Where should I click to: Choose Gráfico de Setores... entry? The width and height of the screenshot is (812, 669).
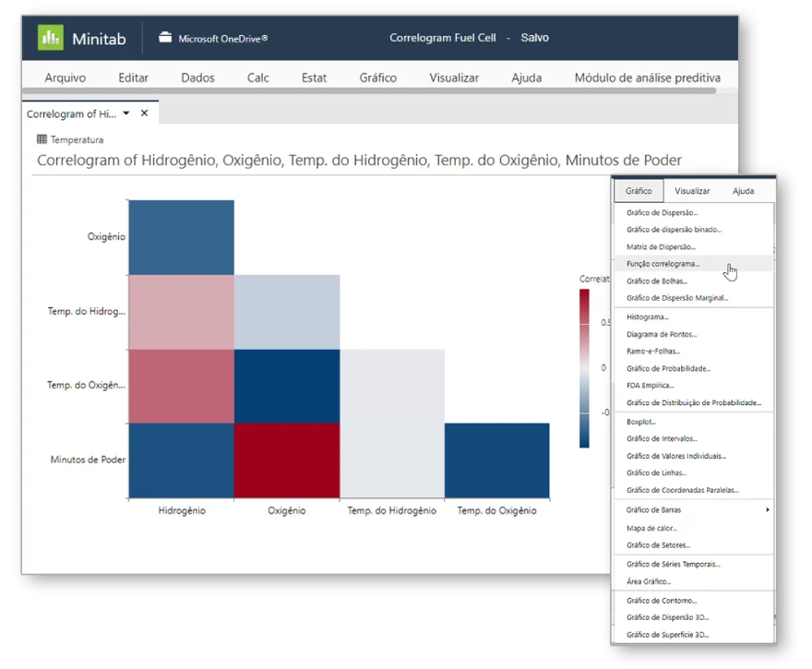(x=693, y=544)
